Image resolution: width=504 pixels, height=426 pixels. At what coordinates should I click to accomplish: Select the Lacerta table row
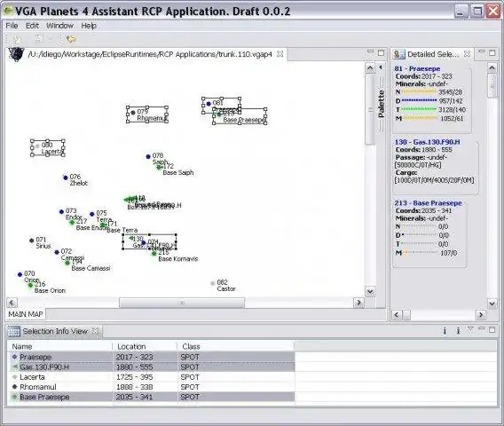[x=151, y=377]
